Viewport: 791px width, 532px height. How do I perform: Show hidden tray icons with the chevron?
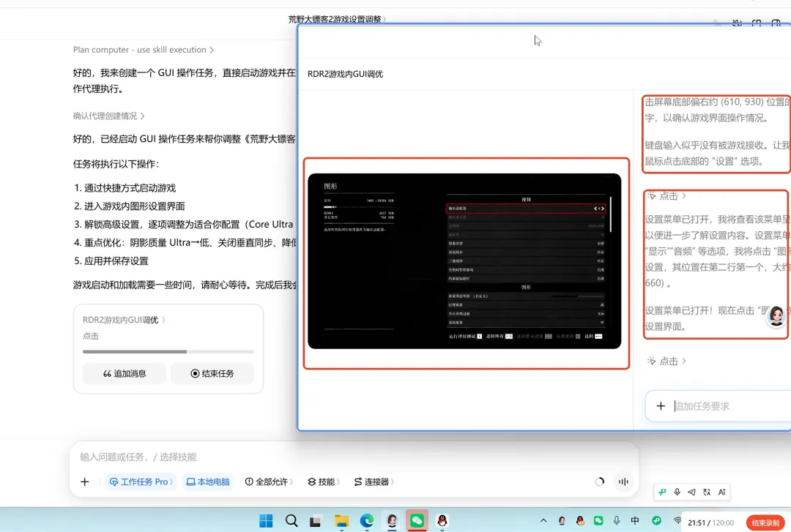pos(543,520)
